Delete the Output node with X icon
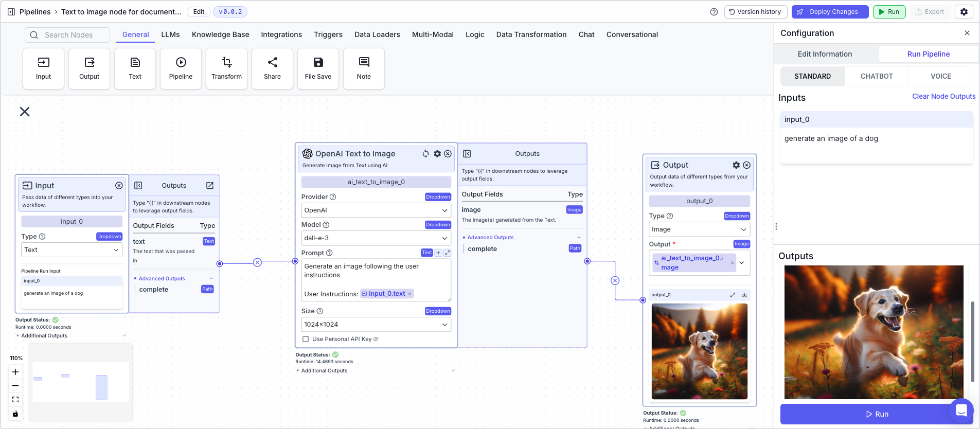The image size is (980, 429). click(747, 165)
